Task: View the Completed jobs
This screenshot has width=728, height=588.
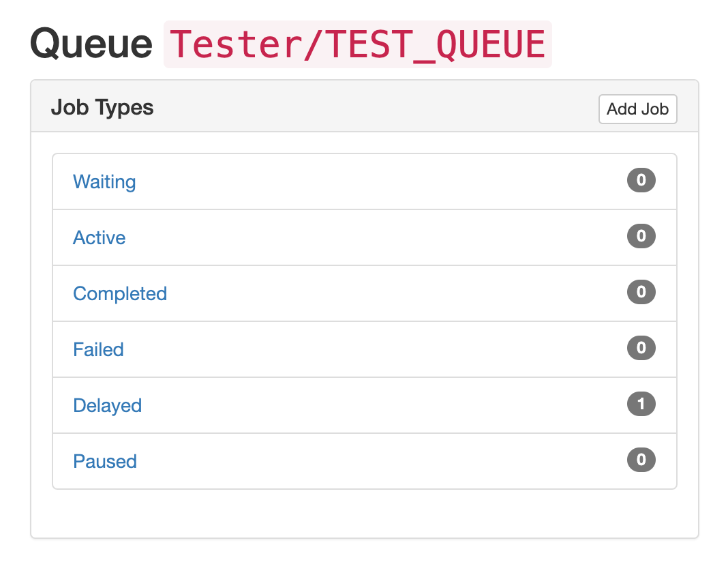Action: coord(120,293)
